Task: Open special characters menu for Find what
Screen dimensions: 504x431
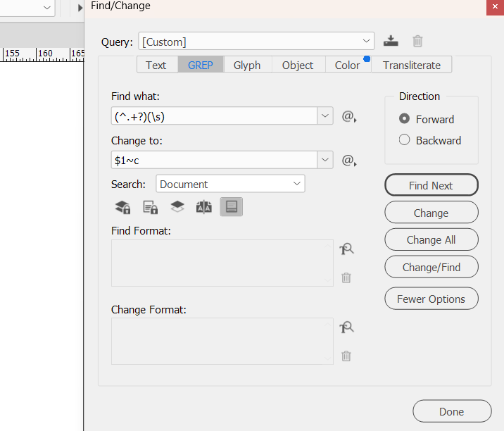Action: 349,116
